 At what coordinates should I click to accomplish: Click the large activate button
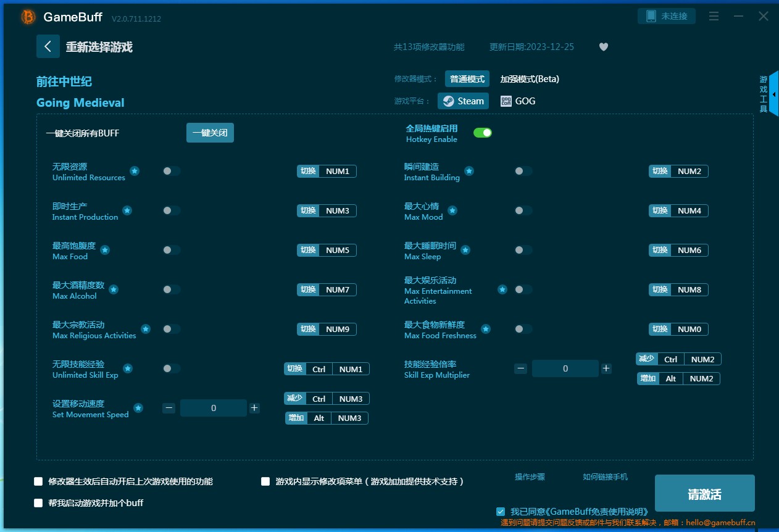coord(704,494)
